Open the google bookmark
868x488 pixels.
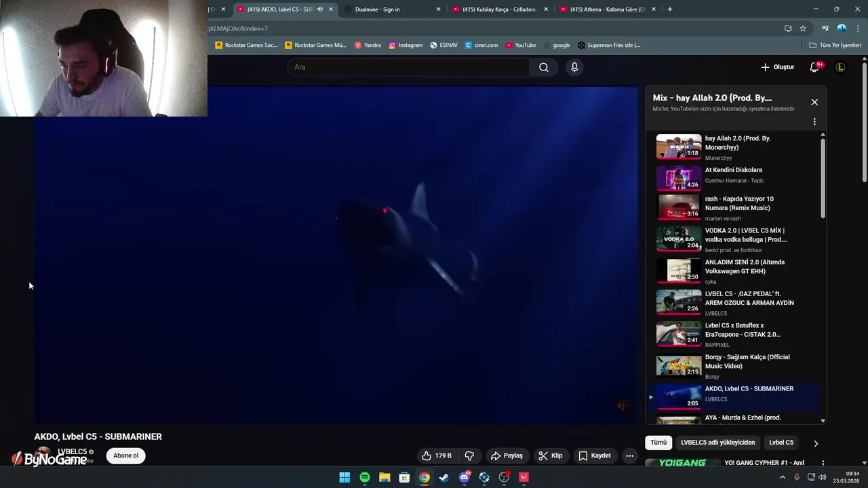click(557, 45)
